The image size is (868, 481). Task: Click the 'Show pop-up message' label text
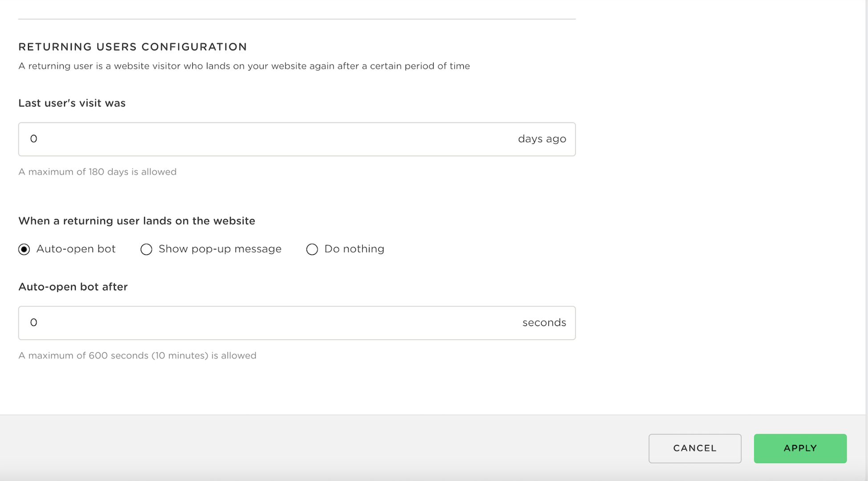click(220, 249)
